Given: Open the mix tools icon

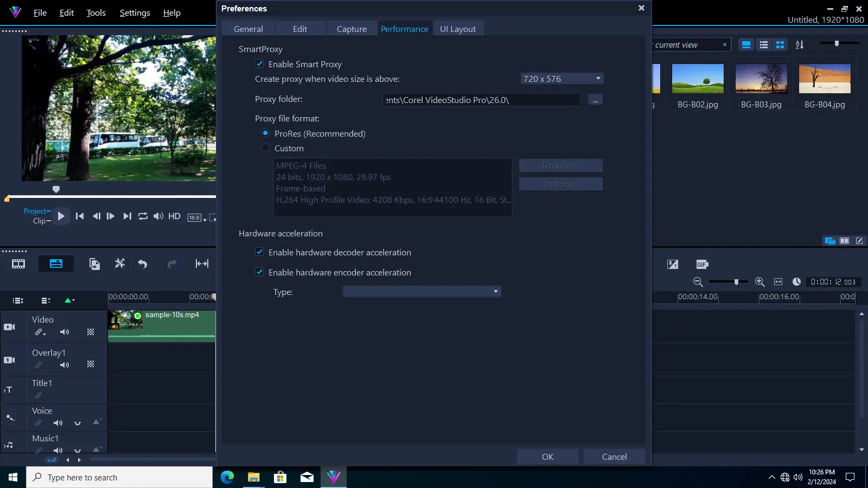Looking at the screenshot, I should coord(119,264).
